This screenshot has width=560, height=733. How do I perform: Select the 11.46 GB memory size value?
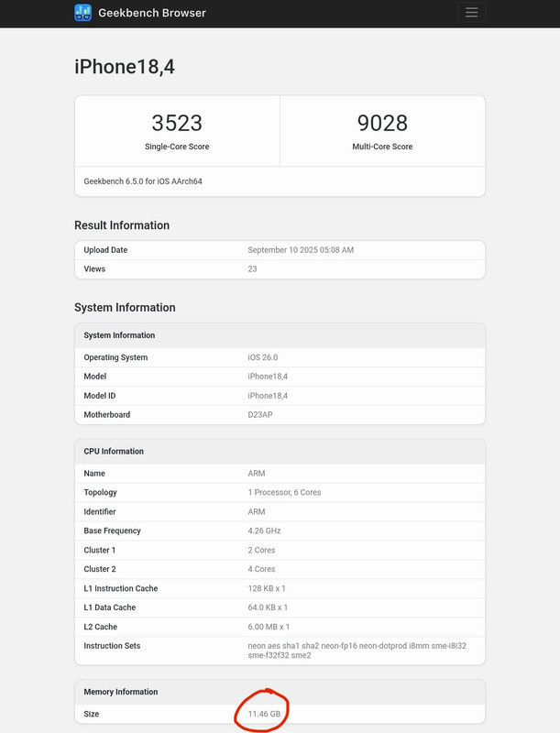point(264,714)
